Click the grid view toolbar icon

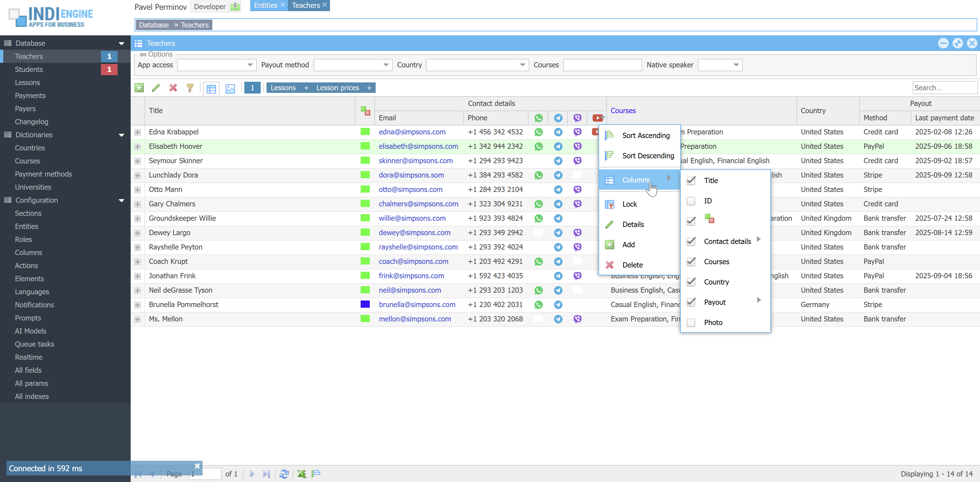tap(211, 89)
